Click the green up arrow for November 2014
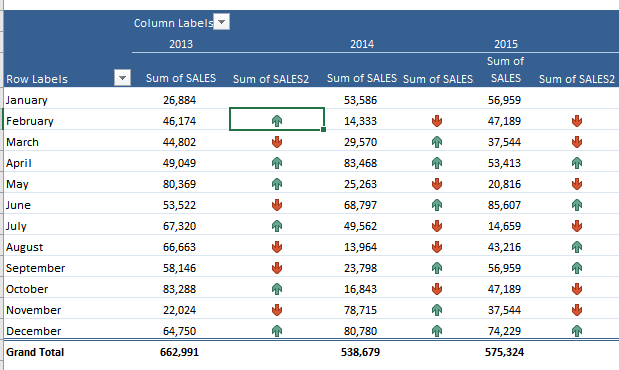This screenshot has width=619, height=370. click(437, 310)
